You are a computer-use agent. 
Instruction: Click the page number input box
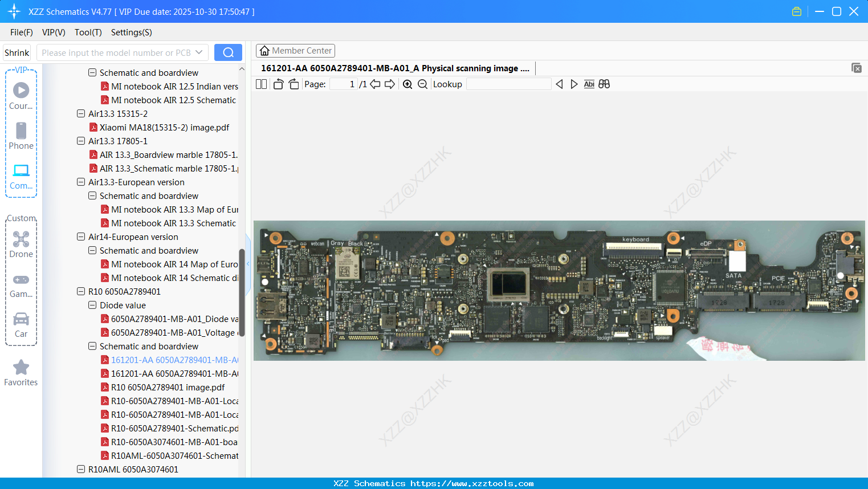pyautogui.click(x=343, y=84)
